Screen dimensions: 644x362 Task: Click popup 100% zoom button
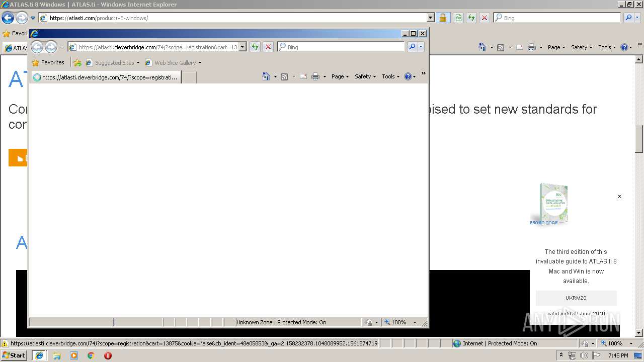tap(396, 322)
